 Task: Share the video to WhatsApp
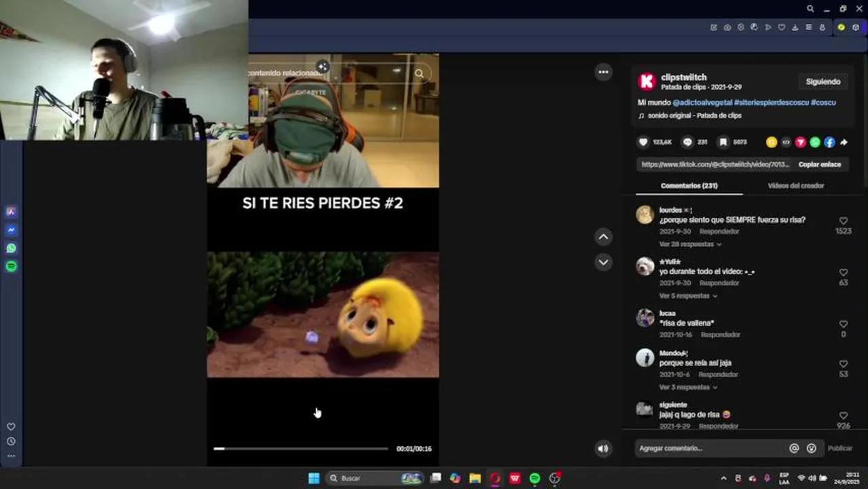tap(815, 142)
